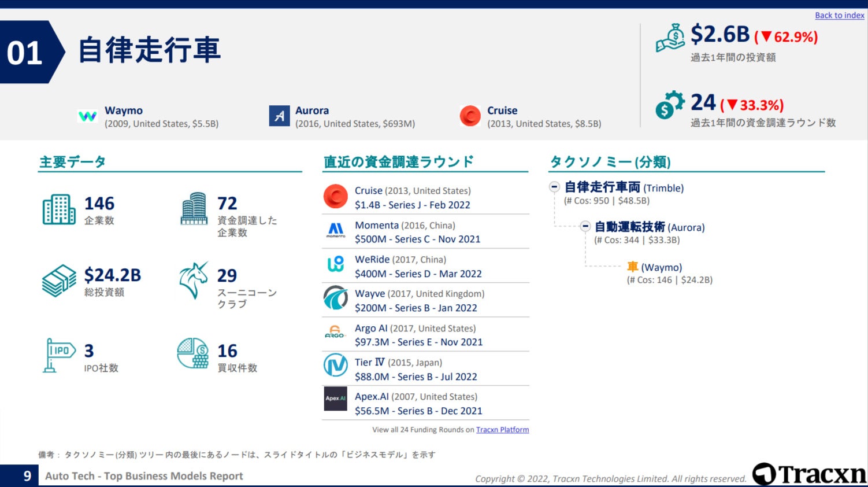
Task: Click the gear with dollar sign icon
Action: [670, 105]
